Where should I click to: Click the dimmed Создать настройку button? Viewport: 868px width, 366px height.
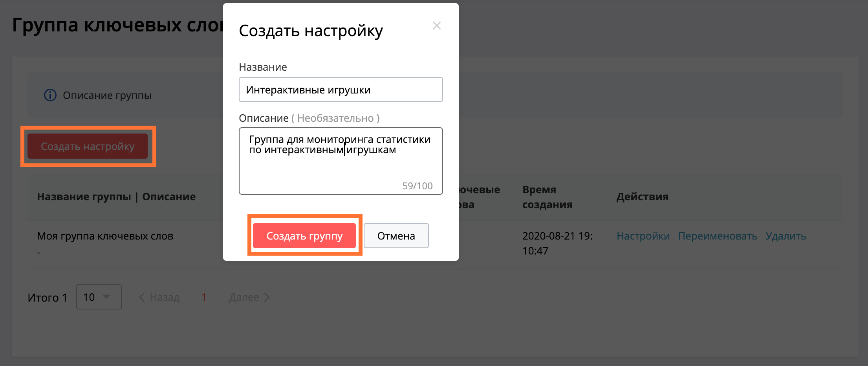pos(88,146)
